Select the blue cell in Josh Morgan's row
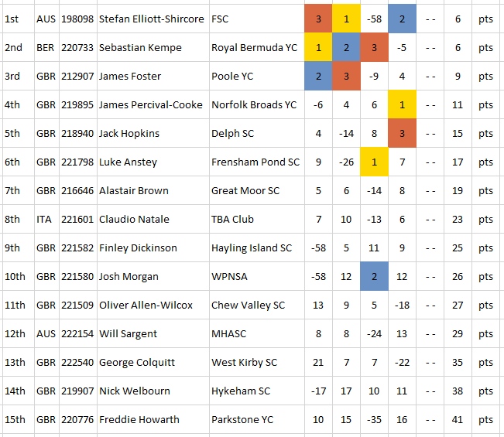The width and height of the screenshot is (504, 437). coord(374,276)
